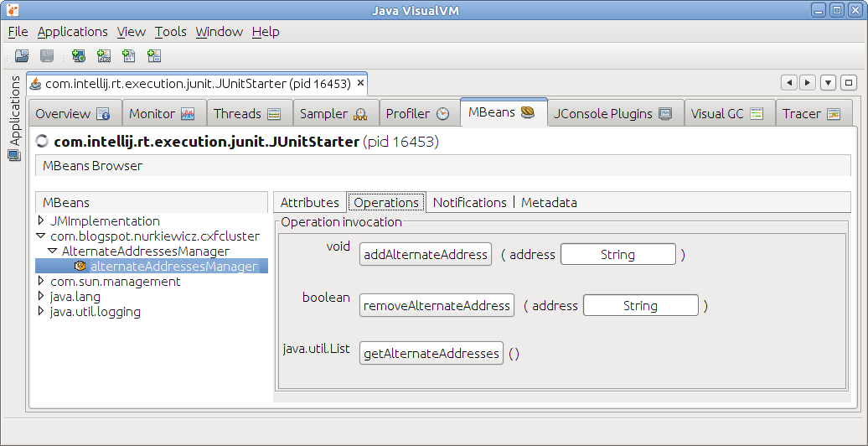This screenshot has width=868, height=446.
Task: Open the File menu
Action: tap(18, 32)
